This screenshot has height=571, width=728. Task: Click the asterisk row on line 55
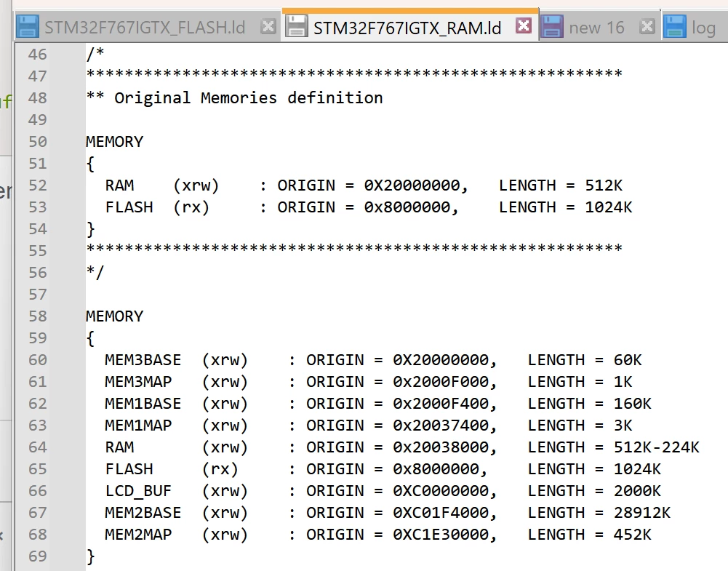click(354, 249)
